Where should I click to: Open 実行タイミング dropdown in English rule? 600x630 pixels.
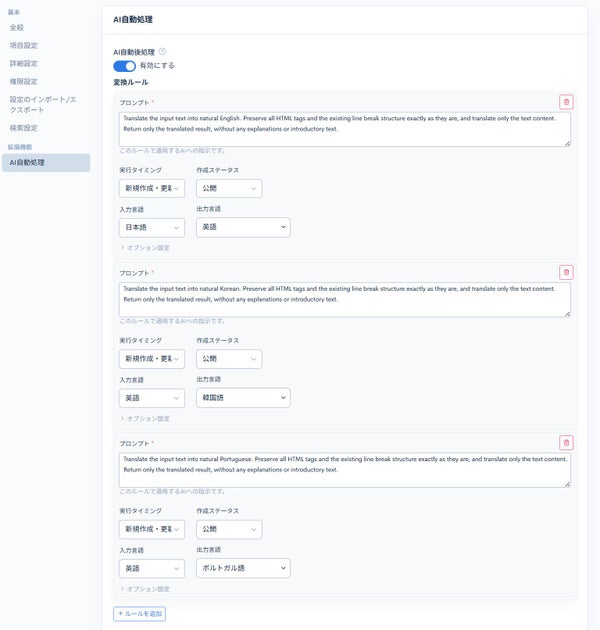coord(152,188)
